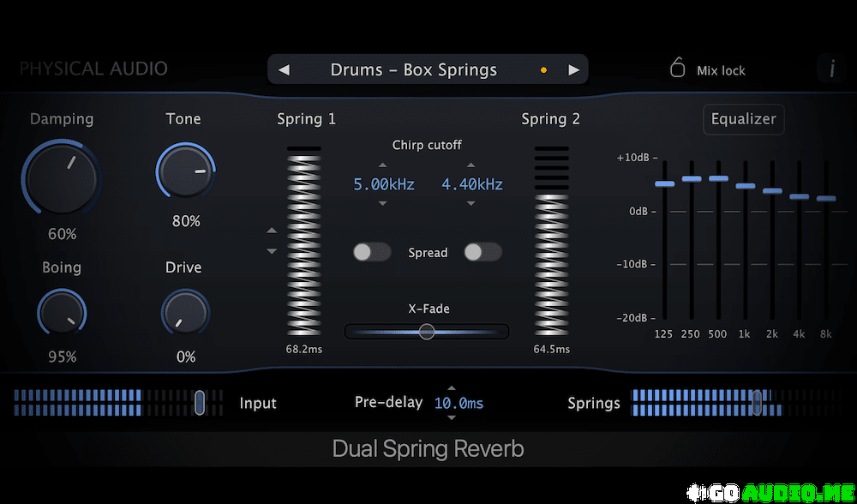This screenshot has height=504, width=857.
Task: Click the 250 Hz EQ band slider
Action: click(692, 179)
